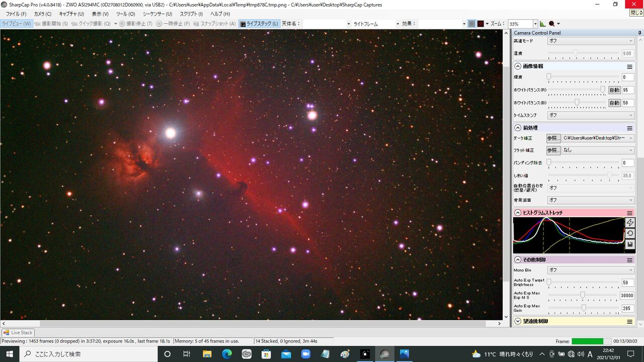This screenshot has height=362, width=644.
Task: Open the Photos app on the taskbar
Action: [404, 354]
